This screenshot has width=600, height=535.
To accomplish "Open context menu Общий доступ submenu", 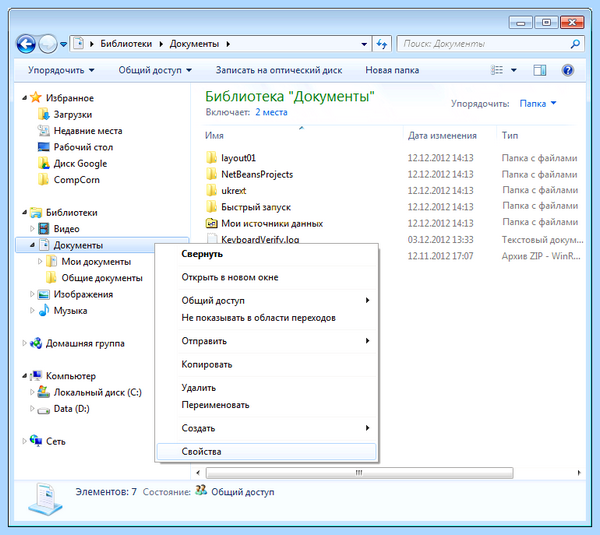I will 266,301.
